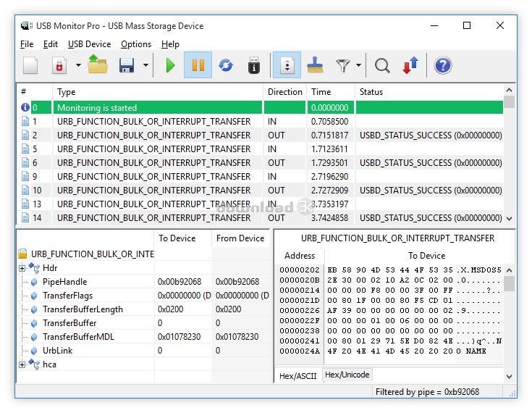Click the Hdr node structure icon
Viewport: 532px width, 413px height.
click(x=34, y=268)
